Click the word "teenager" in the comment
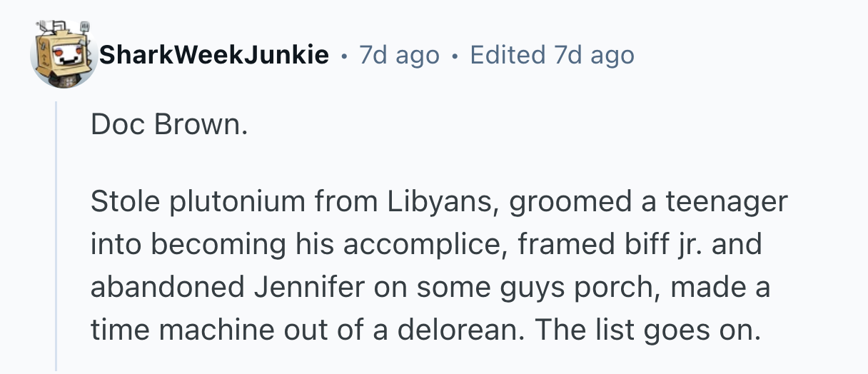 [726, 203]
